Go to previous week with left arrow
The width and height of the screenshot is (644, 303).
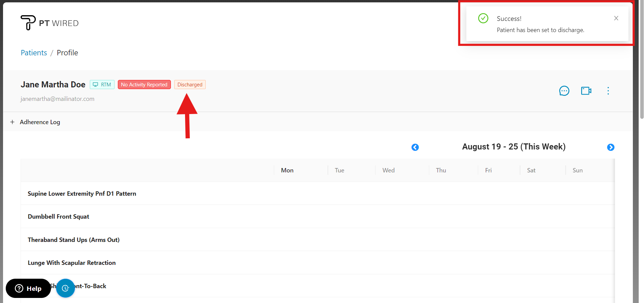point(415,147)
